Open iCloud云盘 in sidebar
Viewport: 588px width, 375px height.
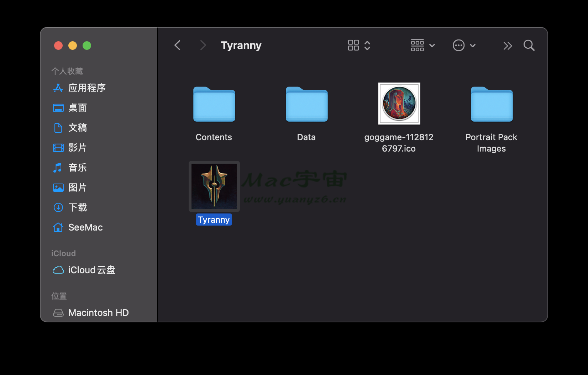point(91,270)
